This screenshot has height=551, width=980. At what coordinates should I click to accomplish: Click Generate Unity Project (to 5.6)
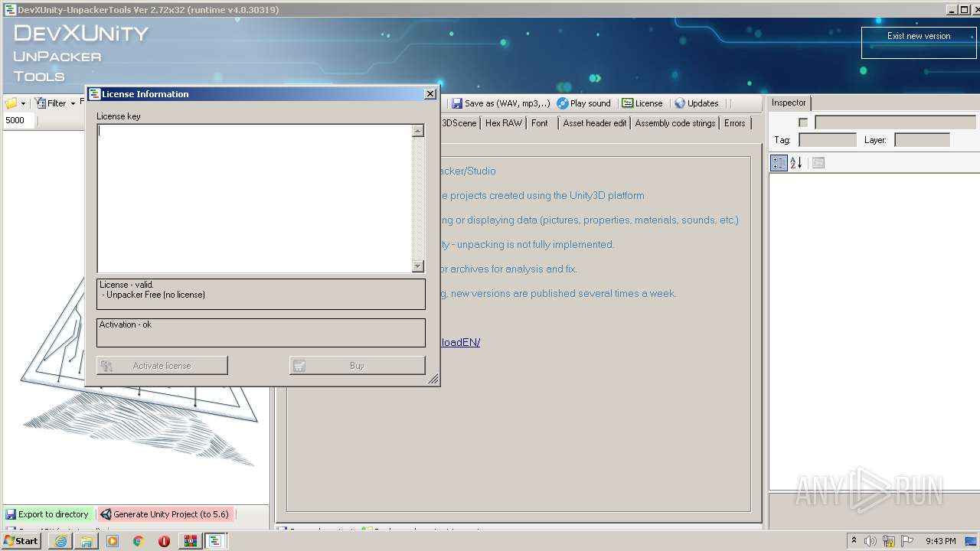click(x=164, y=514)
